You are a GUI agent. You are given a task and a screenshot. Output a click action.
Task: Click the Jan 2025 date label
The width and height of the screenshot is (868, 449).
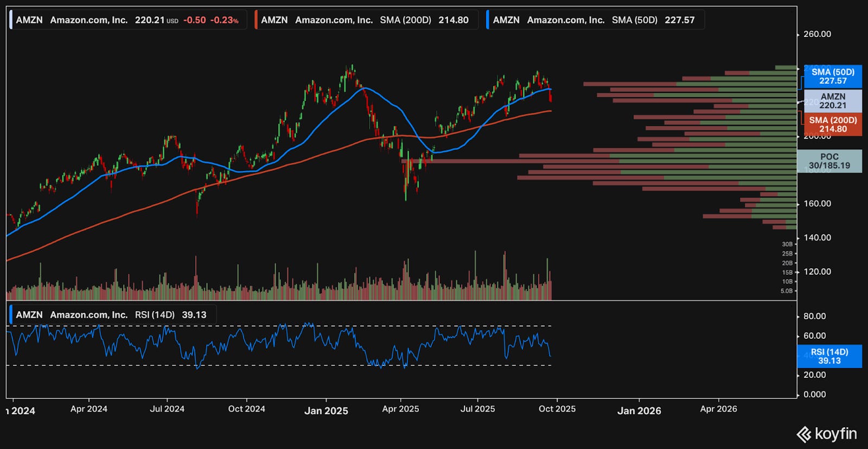pyautogui.click(x=326, y=410)
